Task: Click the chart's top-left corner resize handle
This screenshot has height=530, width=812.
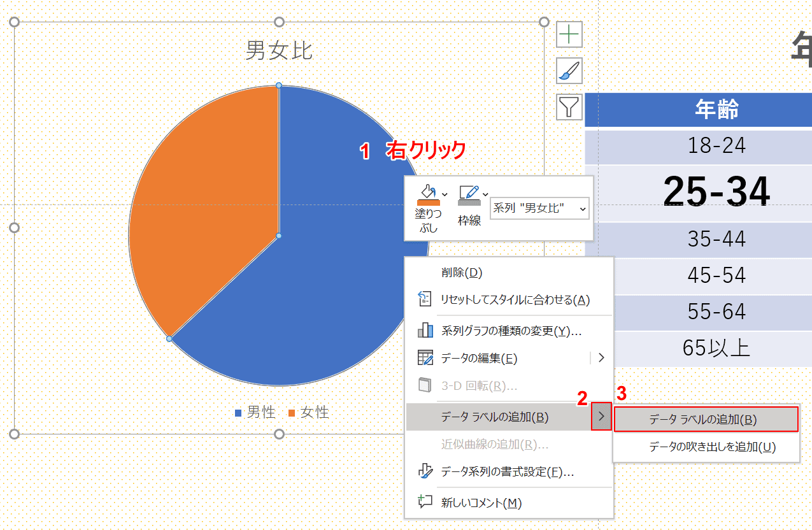Action: click(15, 22)
